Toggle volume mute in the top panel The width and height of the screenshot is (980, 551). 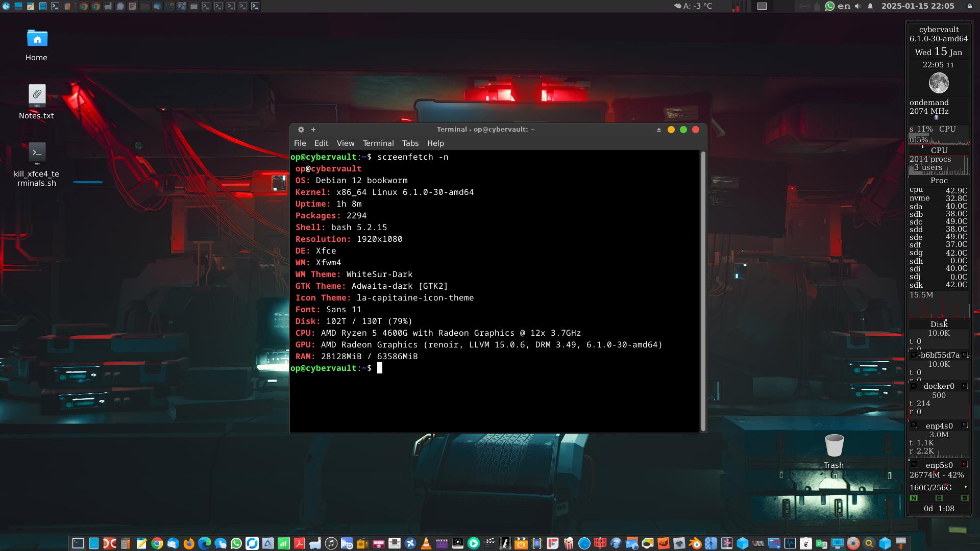[x=857, y=6]
